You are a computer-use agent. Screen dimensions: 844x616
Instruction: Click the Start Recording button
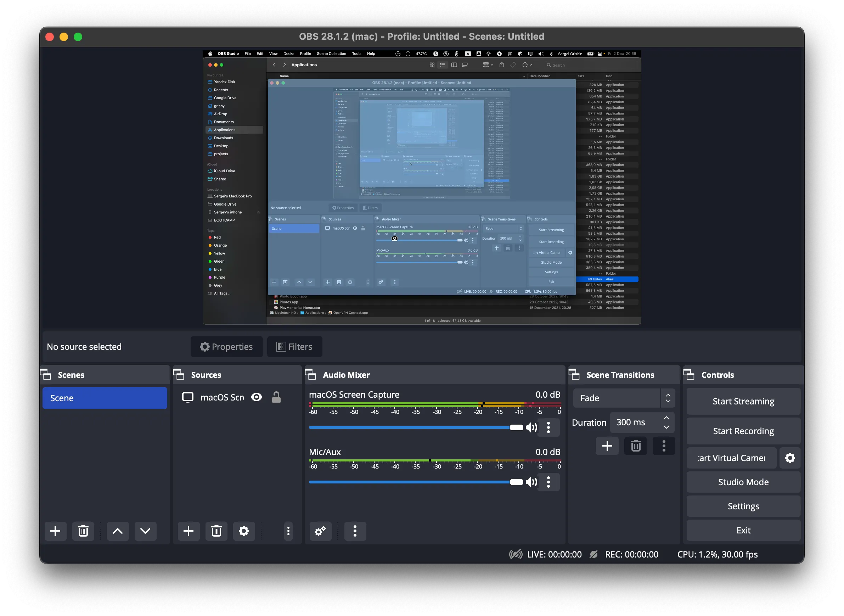tap(743, 431)
